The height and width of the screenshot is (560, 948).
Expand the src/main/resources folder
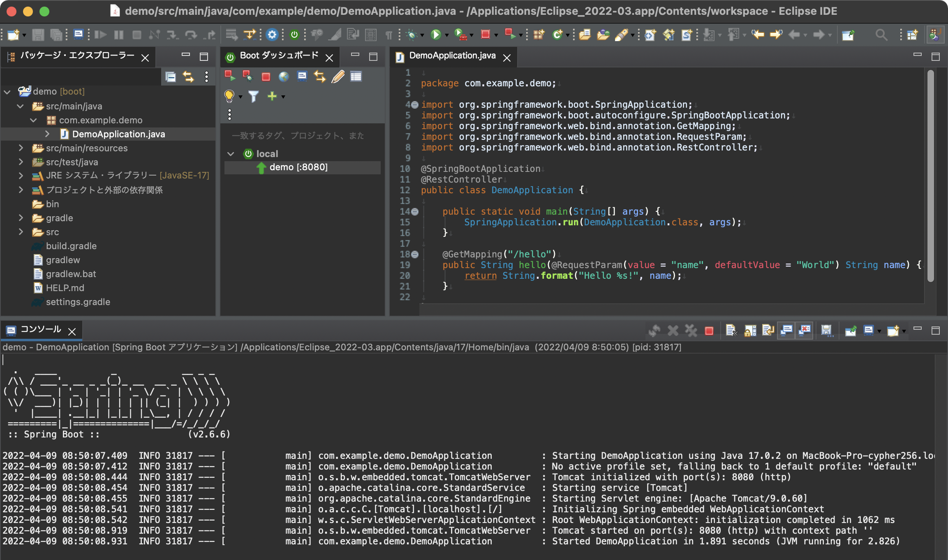[21, 148]
